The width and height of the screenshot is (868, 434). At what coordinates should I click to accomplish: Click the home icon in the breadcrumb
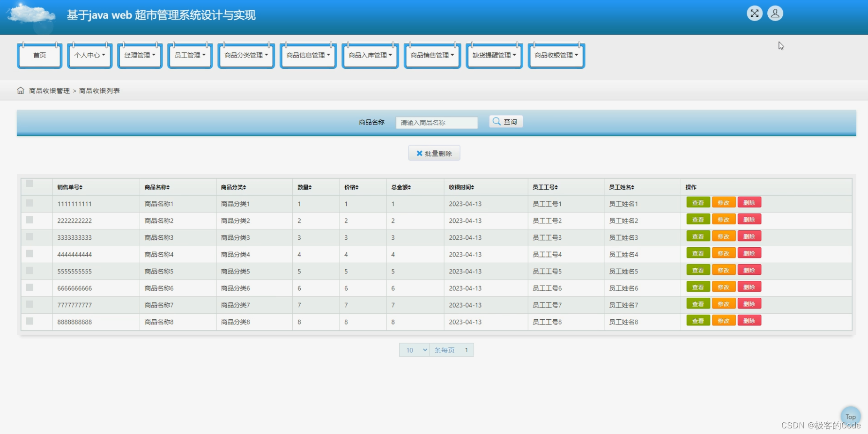[21, 90]
